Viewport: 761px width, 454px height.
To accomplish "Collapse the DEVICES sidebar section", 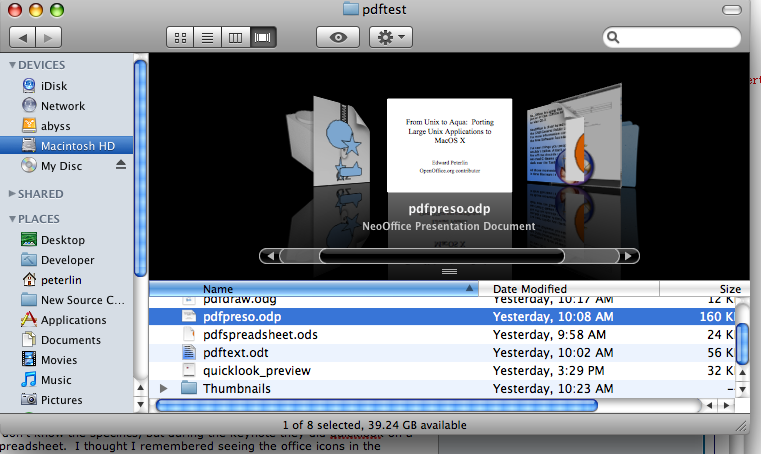I will click(13, 65).
